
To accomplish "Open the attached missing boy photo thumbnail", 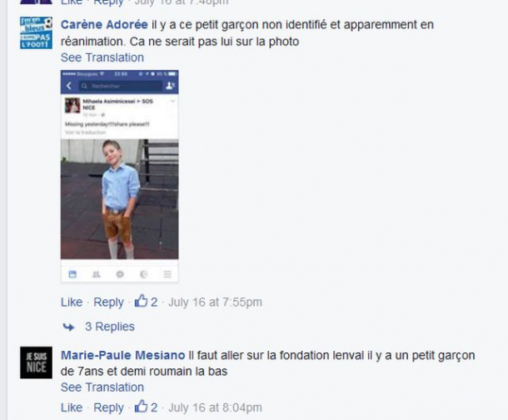I will point(120,176).
